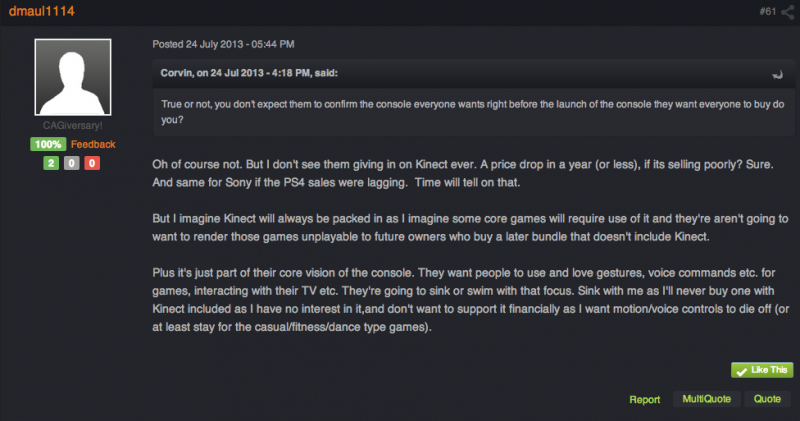Click the 100% feedback rating badge

click(x=48, y=144)
